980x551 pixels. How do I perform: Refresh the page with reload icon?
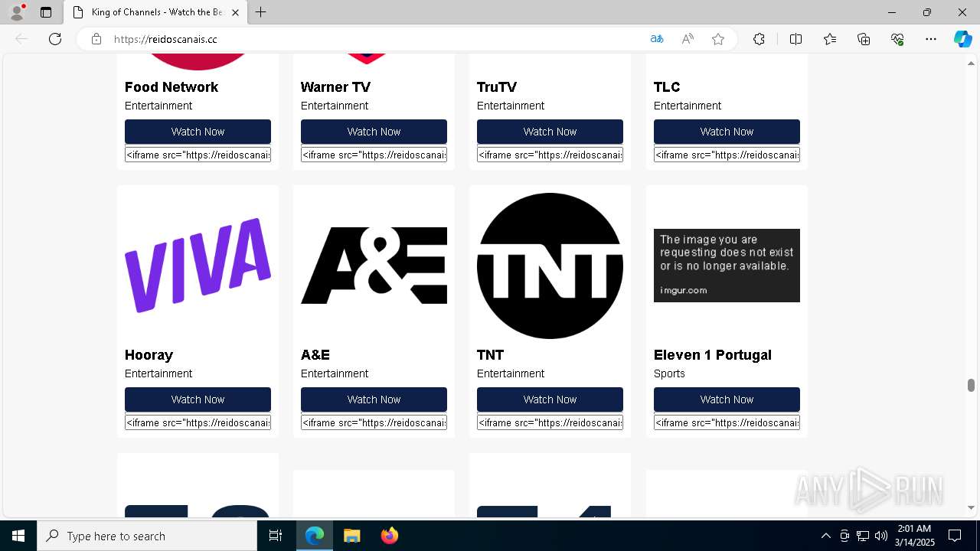(x=55, y=39)
